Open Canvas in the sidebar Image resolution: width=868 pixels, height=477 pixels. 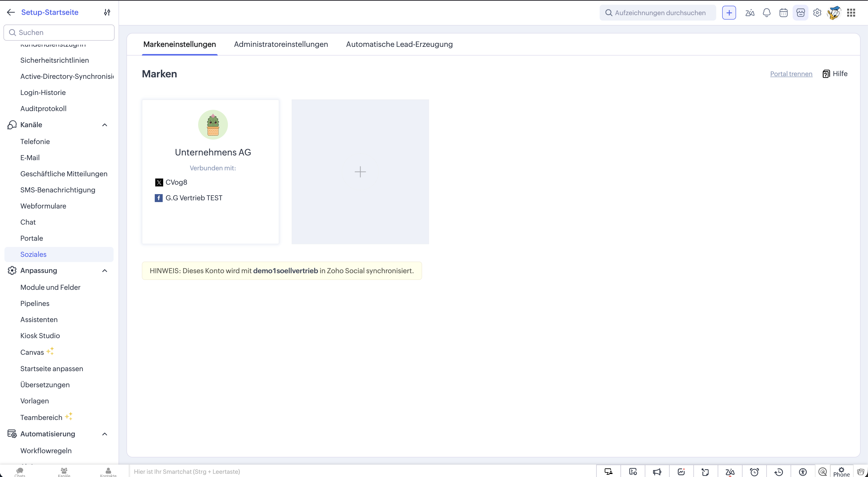(x=32, y=352)
